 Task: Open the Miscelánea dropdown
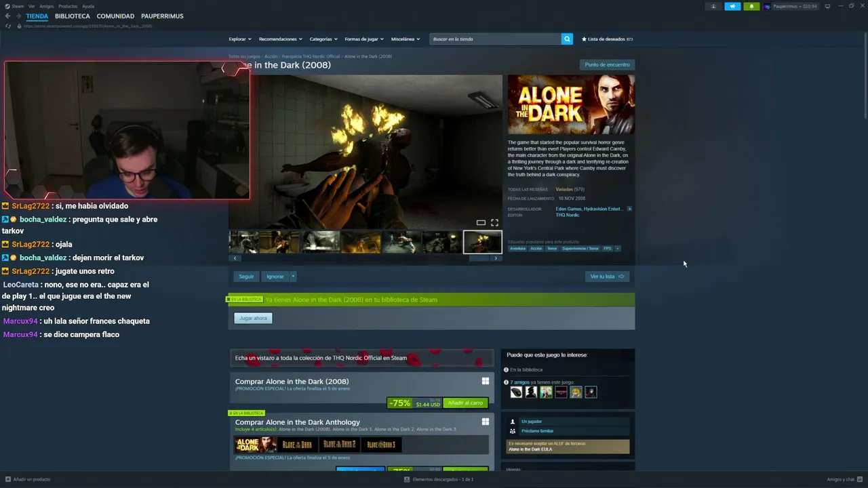[406, 39]
